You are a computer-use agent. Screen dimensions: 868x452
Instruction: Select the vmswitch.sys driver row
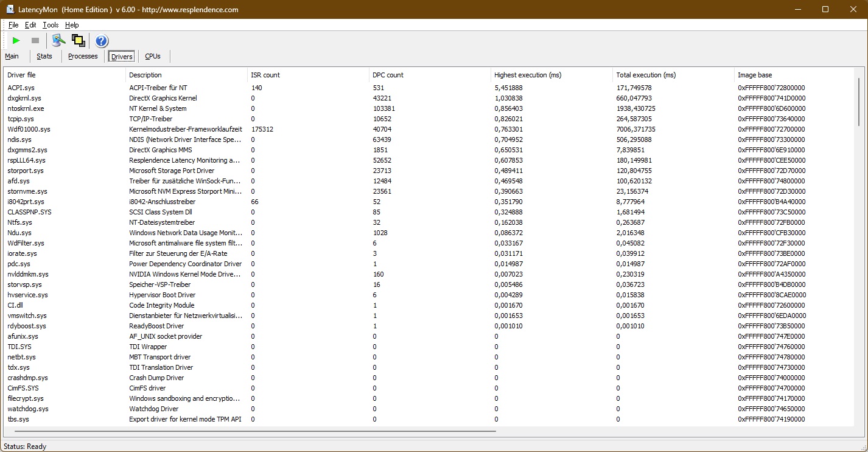(429, 316)
